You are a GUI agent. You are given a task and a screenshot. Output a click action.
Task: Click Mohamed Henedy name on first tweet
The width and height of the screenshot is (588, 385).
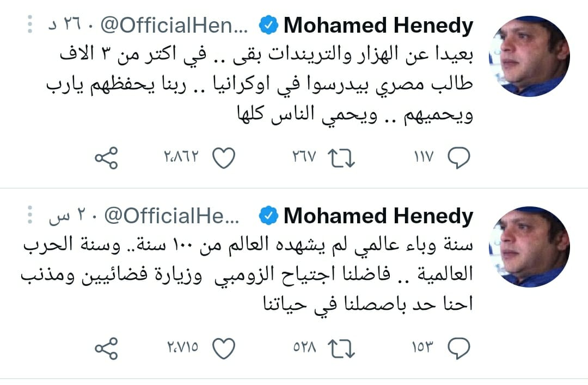pyautogui.click(x=378, y=26)
